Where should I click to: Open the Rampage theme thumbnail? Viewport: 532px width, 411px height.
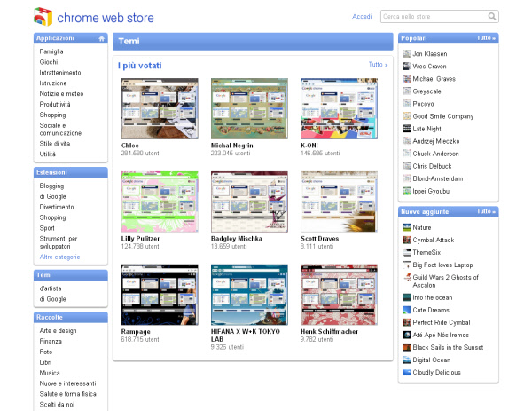click(160, 294)
